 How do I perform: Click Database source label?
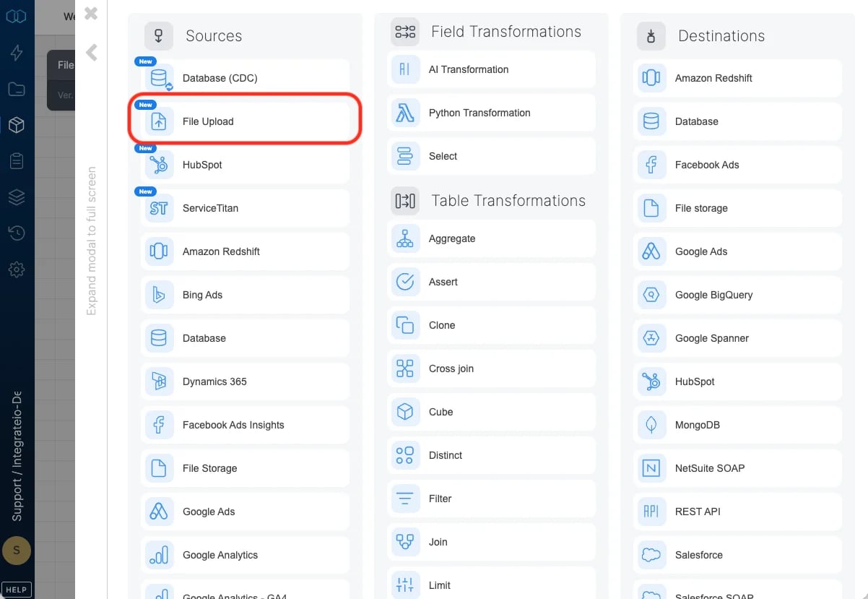[x=204, y=338]
